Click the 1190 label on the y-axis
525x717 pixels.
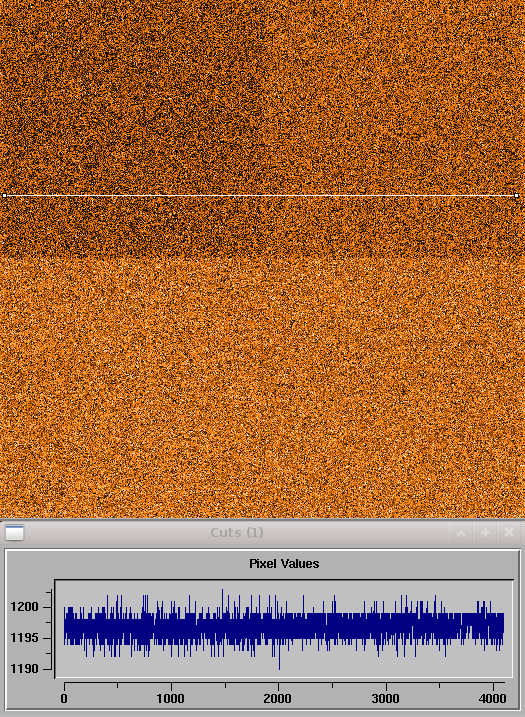click(x=28, y=669)
